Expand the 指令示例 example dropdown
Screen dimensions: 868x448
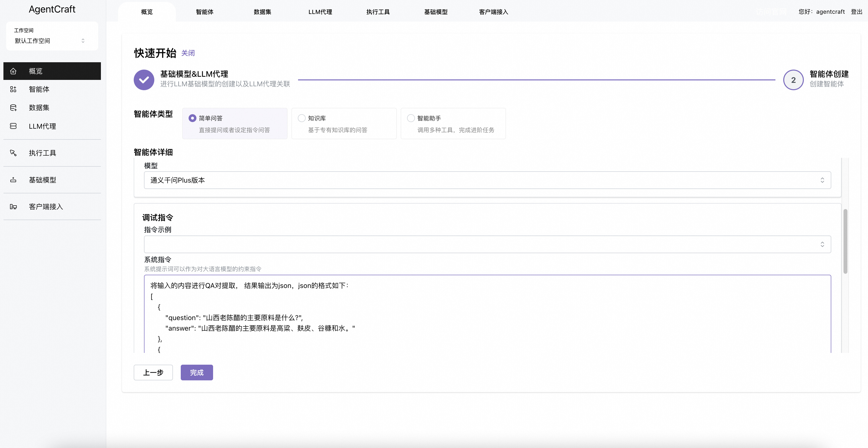[x=487, y=244]
